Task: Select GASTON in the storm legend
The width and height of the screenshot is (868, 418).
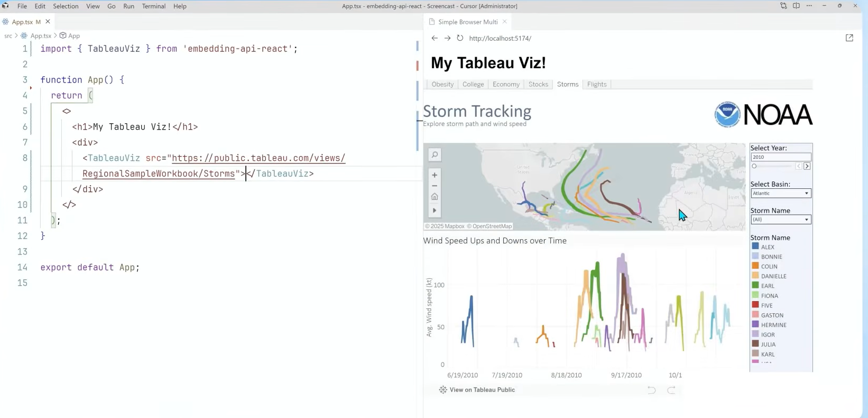Action: (x=772, y=315)
